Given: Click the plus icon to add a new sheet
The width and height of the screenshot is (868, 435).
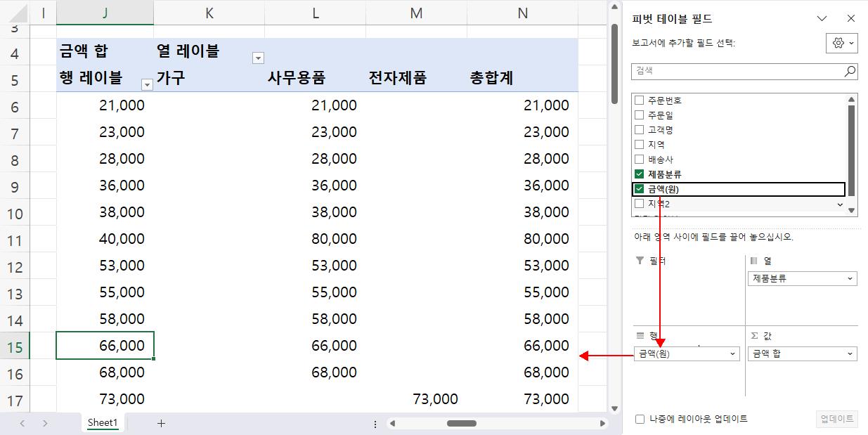Looking at the screenshot, I should [x=161, y=424].
